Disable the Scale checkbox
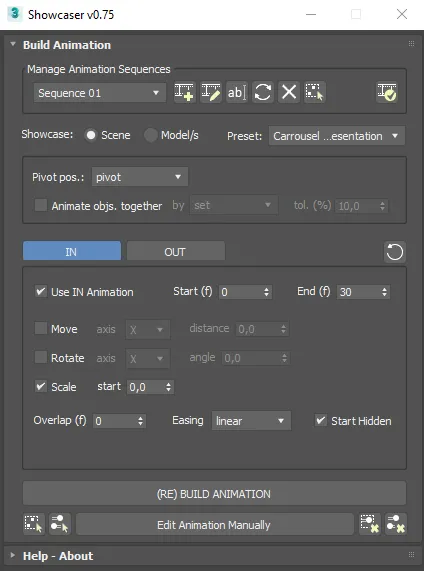The image size is (424, 571). click(x=41, y=386)
